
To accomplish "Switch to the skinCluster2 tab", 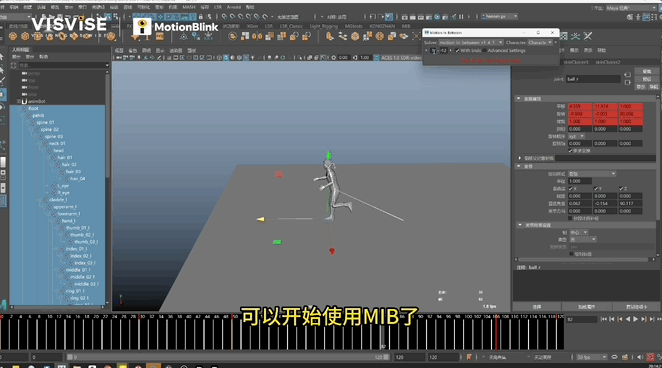I will pos(608,62).
